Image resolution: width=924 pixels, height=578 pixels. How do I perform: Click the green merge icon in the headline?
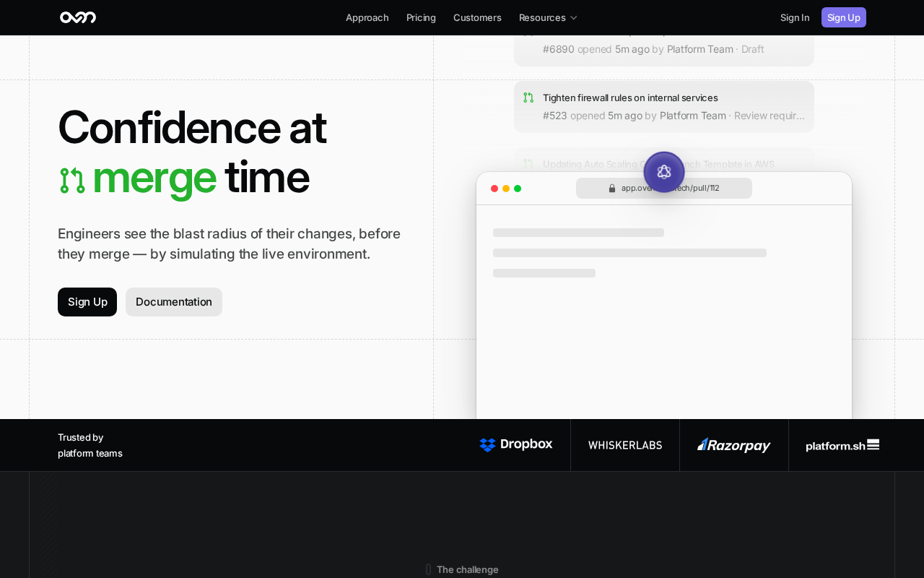(x=72, y=181)
